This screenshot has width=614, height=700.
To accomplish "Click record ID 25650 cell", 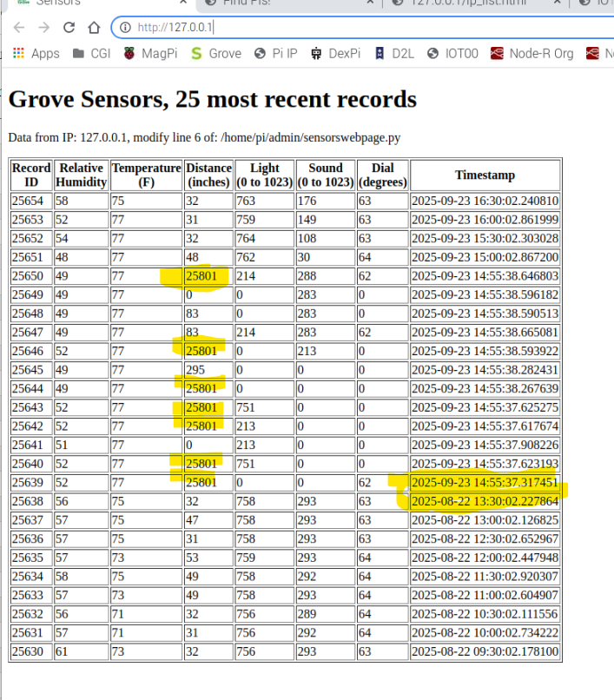I will tap(31, 276).
